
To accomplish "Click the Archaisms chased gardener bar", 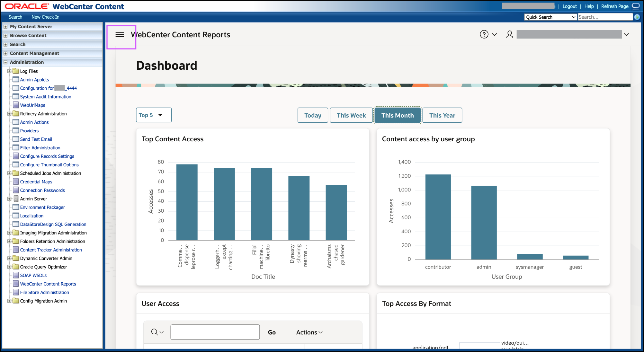I will point(336,212).
